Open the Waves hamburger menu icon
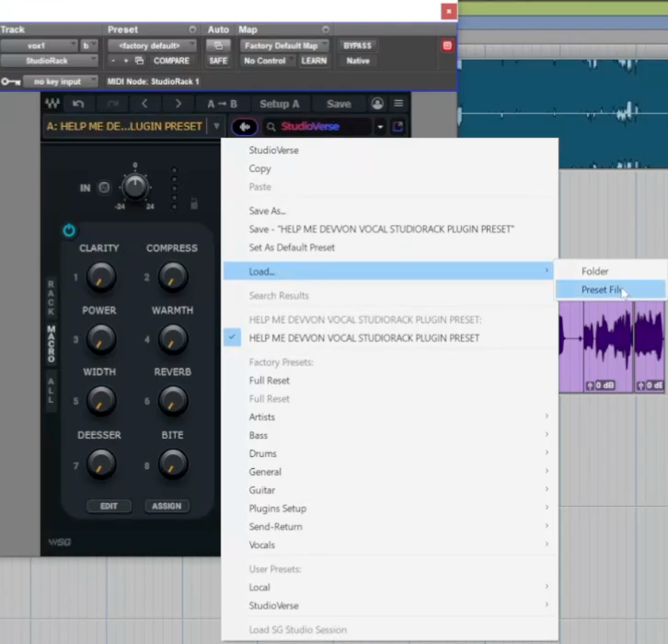668x644 pixels. [x=399, y=104]
